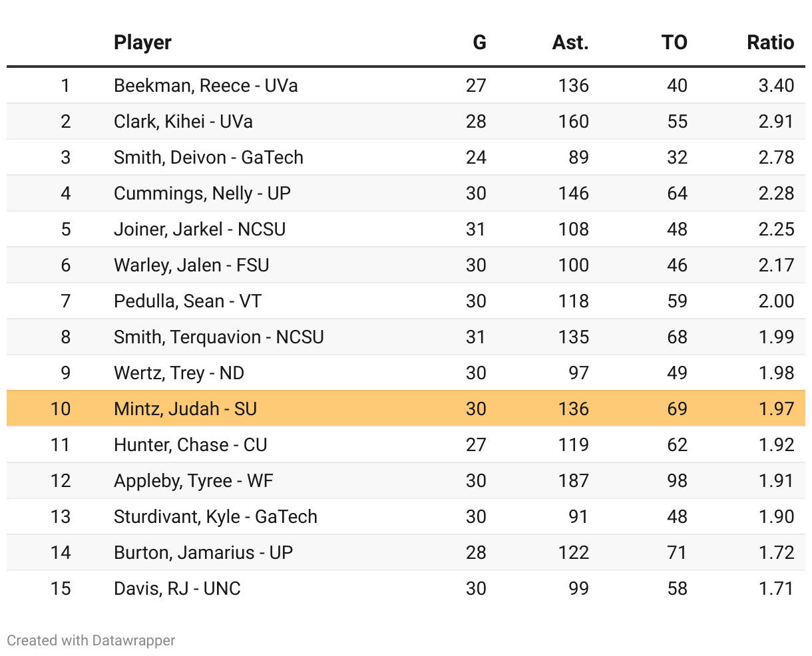Click the 3.40 ratio value
This screenshot has width=812, height=656.
click(x=776, y=86)
